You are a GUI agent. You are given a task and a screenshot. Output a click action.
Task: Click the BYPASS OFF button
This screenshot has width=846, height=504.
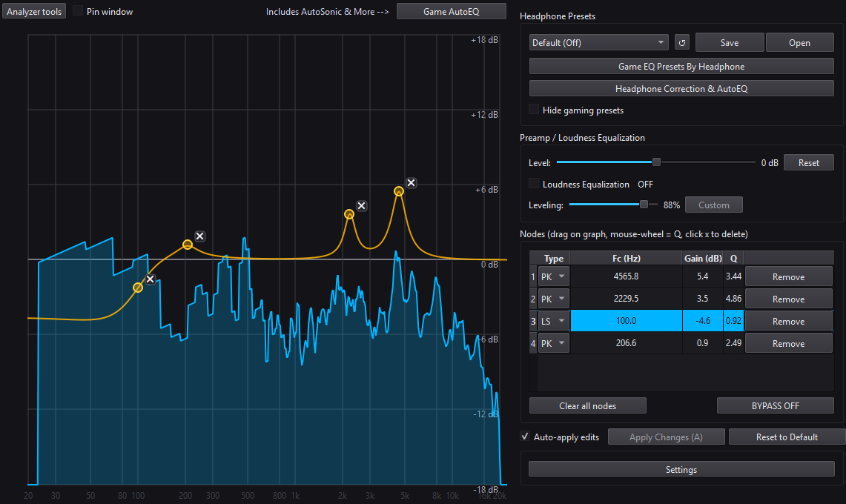(776, 405)
